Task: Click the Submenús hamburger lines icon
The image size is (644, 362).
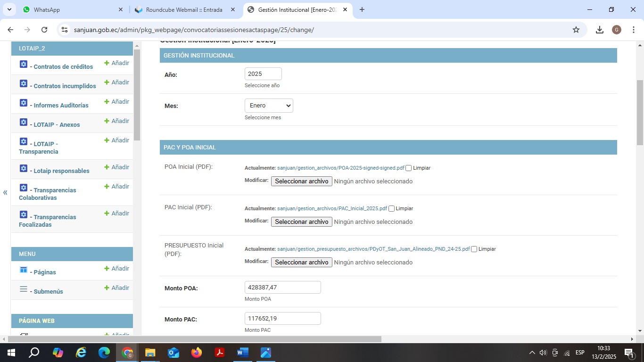Action: 24,289
